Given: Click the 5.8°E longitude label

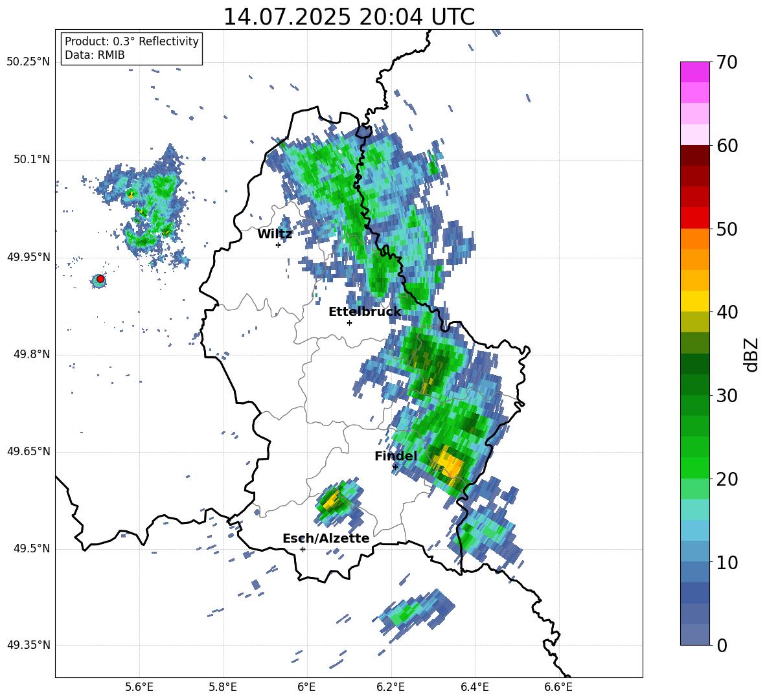Looking at the screenshot, I should (223, 687).
